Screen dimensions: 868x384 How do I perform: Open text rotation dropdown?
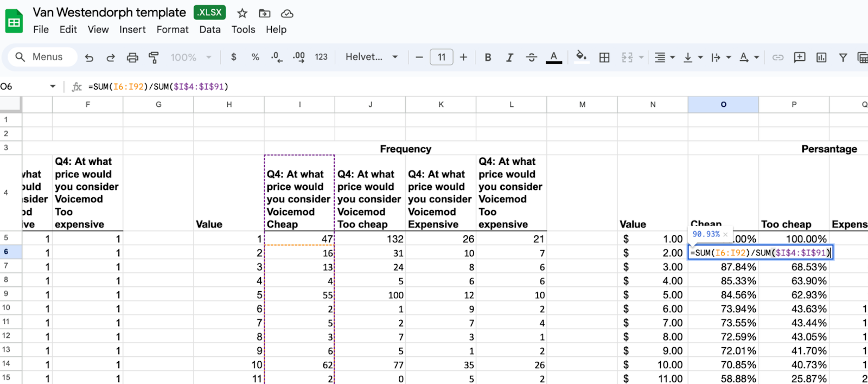click(x=749, y=57)
